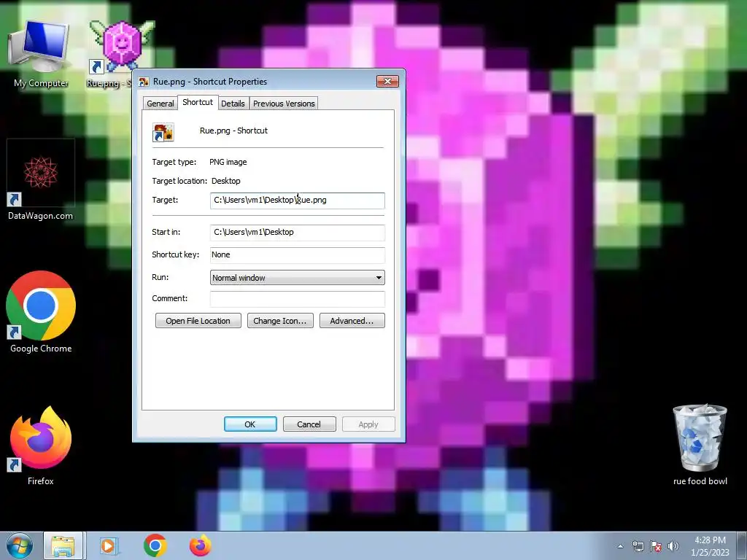
Task: Show hidden system tray icons
Action: click(x=620, y=546)
